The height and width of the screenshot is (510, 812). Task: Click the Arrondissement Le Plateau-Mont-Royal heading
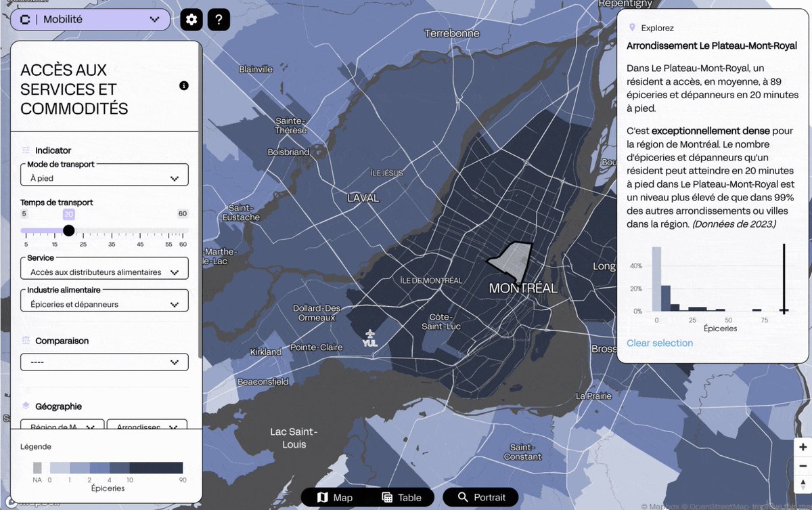[712, 46]
